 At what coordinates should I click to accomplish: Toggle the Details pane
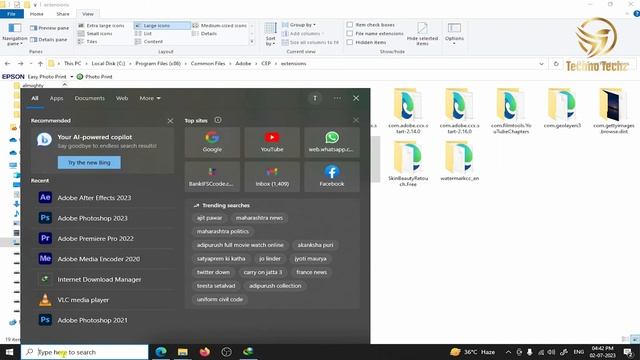pos(49,40)
